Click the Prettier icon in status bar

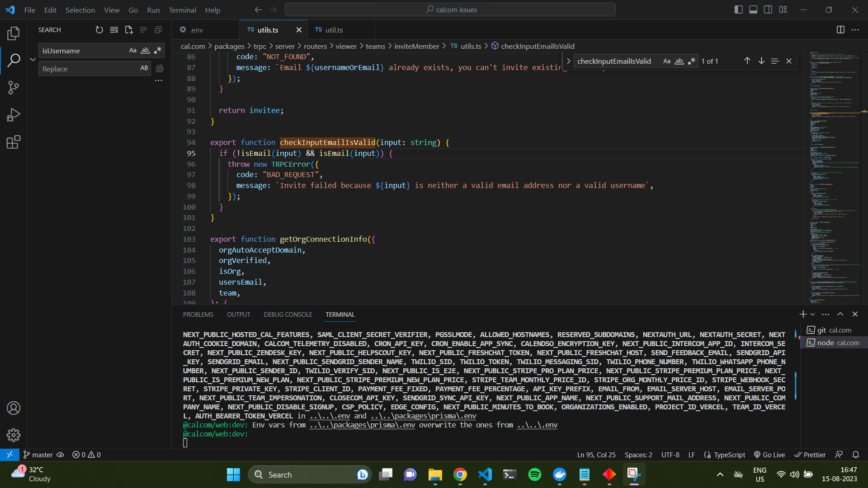809,455
